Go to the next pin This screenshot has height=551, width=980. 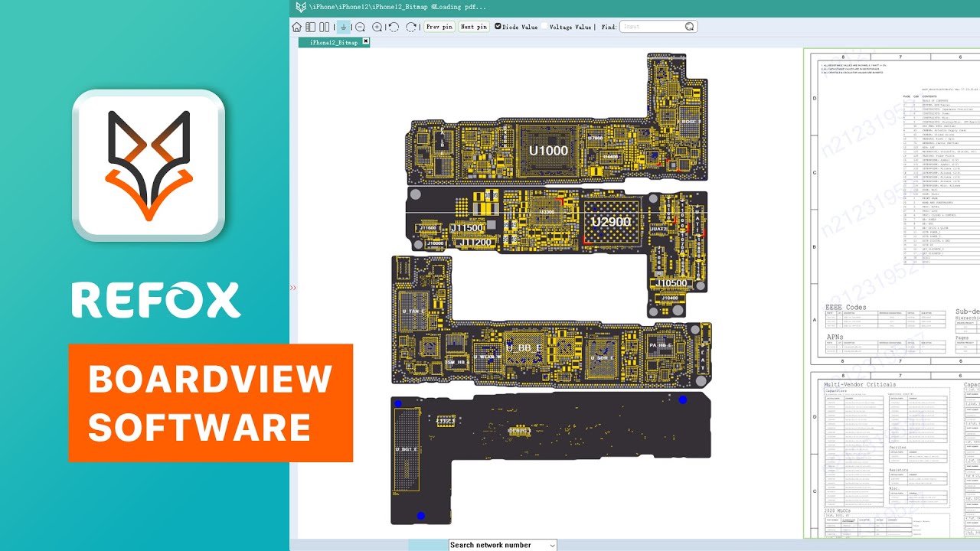pos(473,27)
